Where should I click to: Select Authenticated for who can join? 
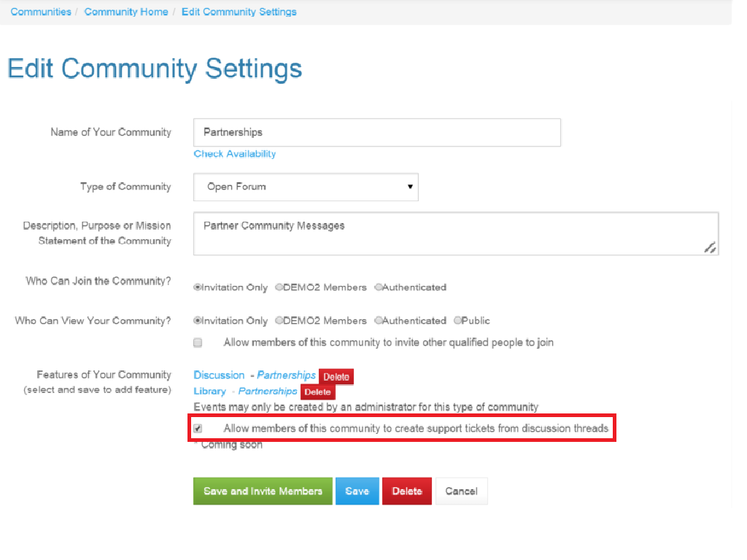[x=378, y=287]
